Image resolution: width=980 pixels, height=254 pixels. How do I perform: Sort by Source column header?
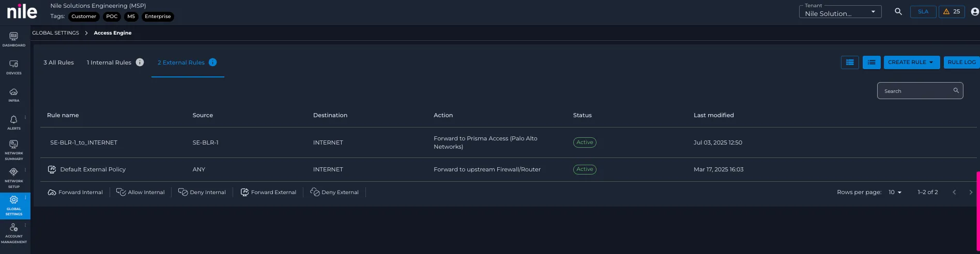[203, 115]
